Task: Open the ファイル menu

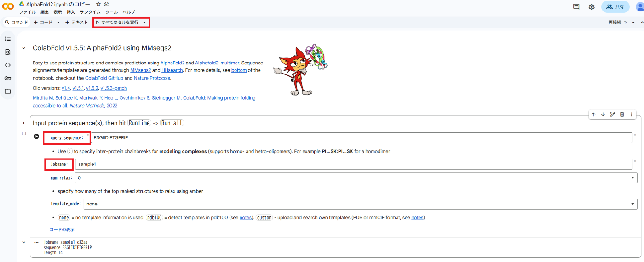Action: tap(27, 12)
